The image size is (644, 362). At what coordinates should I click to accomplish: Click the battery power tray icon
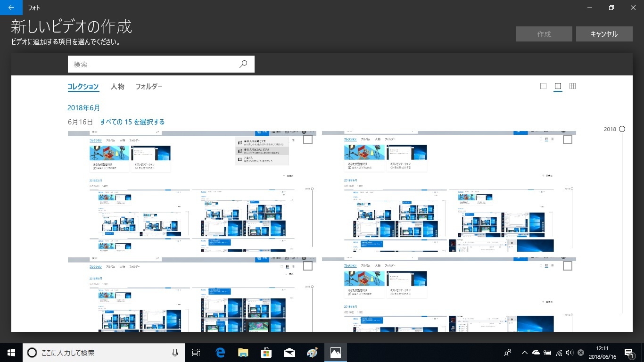click(x=547, y=353)
